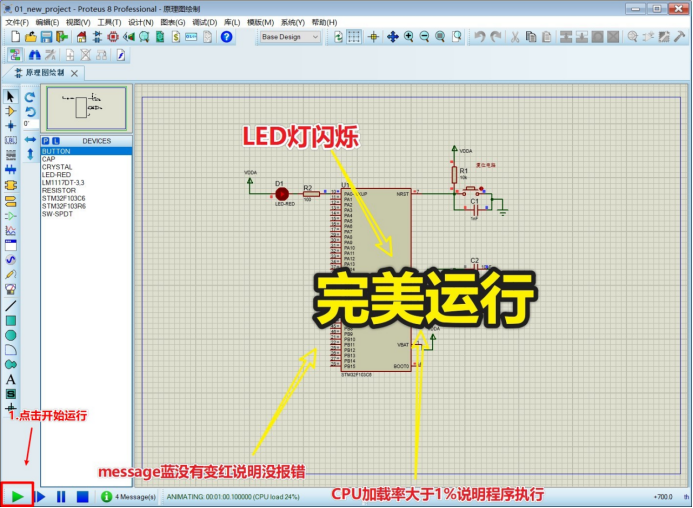Click the Paste from clipboard icon

point(547,37)
